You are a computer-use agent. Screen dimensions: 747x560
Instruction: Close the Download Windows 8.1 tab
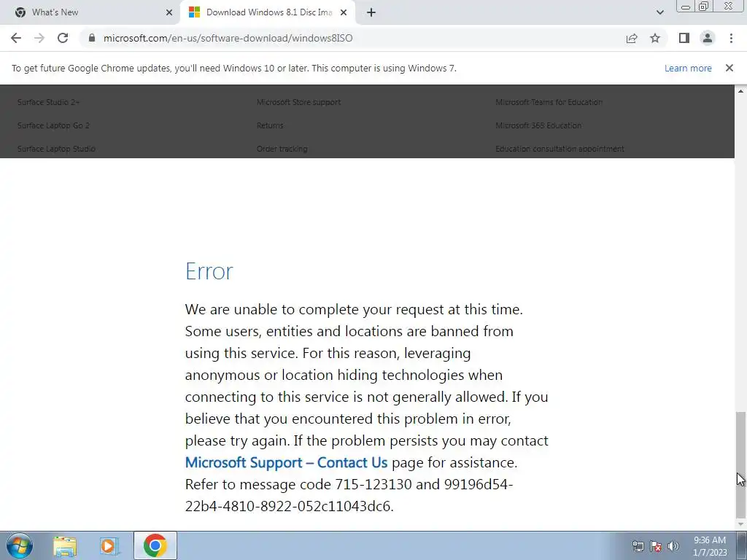344,12
